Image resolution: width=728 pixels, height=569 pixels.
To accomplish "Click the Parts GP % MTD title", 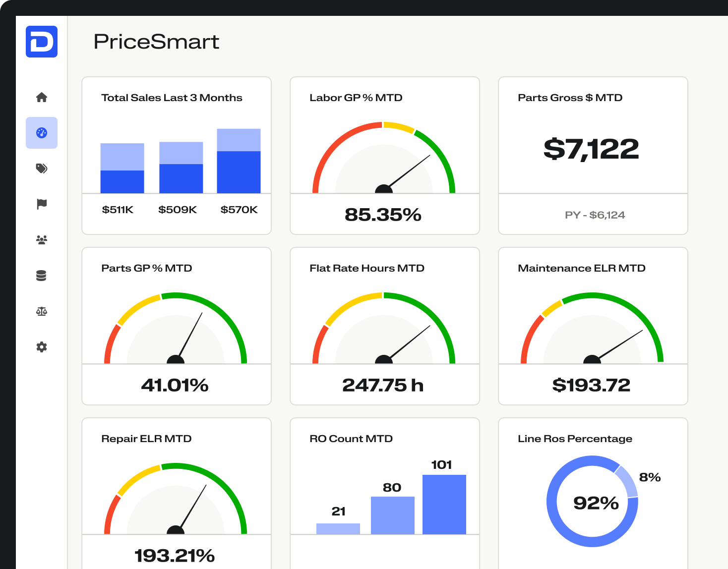I will click(x=147, y=268).
